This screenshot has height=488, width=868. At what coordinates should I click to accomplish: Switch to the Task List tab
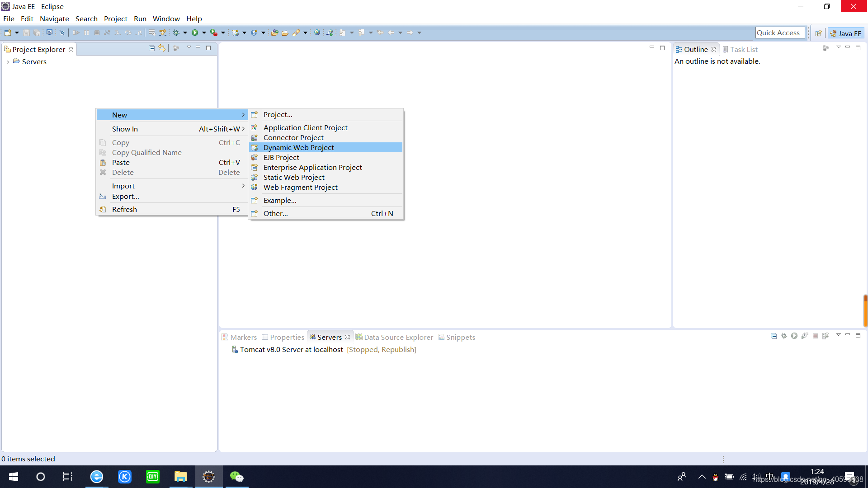[x=740, y=49]
